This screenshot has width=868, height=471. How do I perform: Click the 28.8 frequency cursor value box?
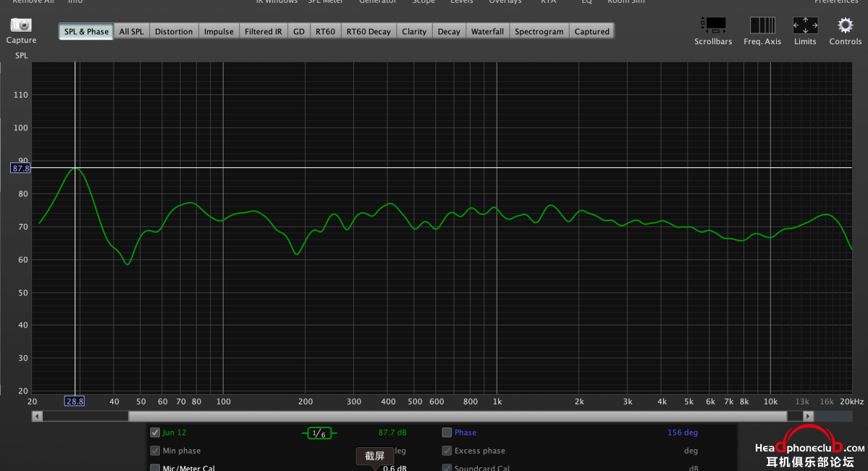[74, 401]
